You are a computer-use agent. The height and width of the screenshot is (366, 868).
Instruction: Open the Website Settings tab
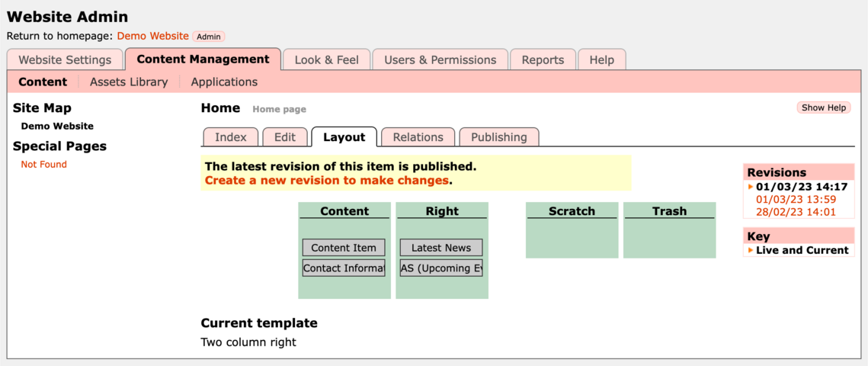point(65,59)
